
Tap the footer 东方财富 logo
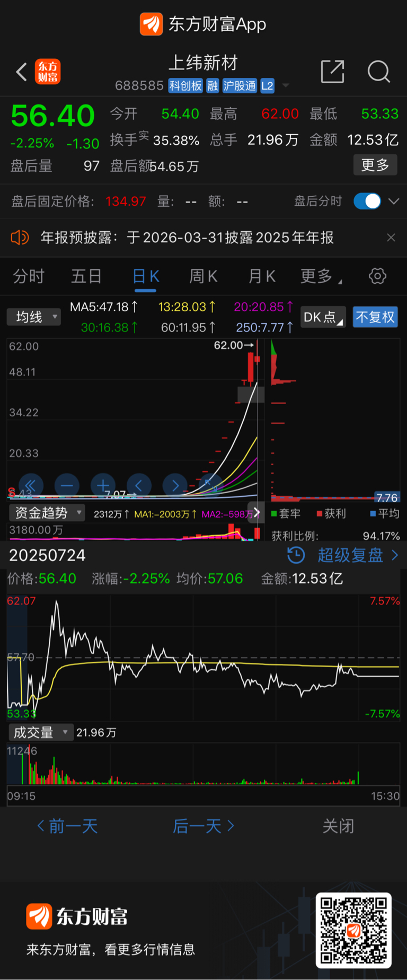coord(77,916)
